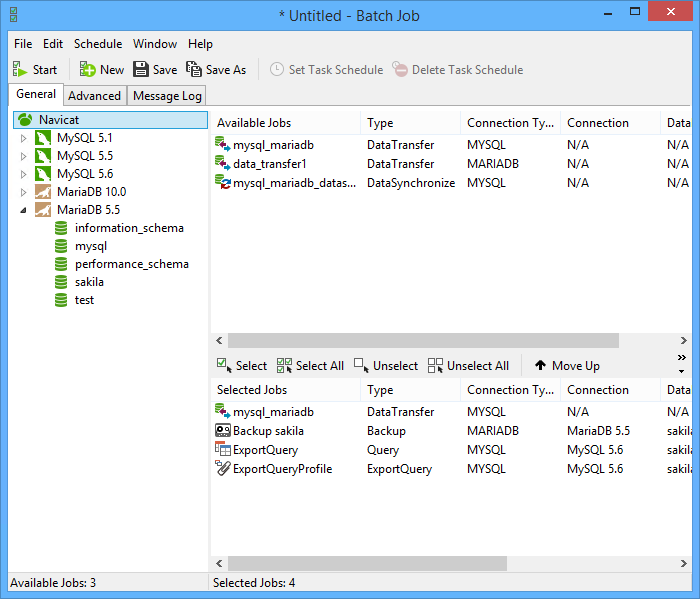This screenshot has height=599, width=700.
Task: Click the Unselect All icon
Action: [x=435, y=366]
